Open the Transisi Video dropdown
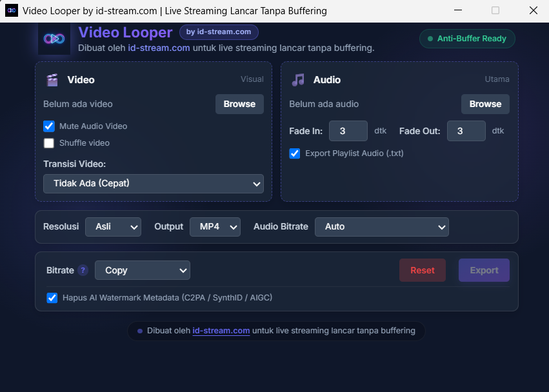Viewport: 549px width, 392px height. (x=154, y=184)
